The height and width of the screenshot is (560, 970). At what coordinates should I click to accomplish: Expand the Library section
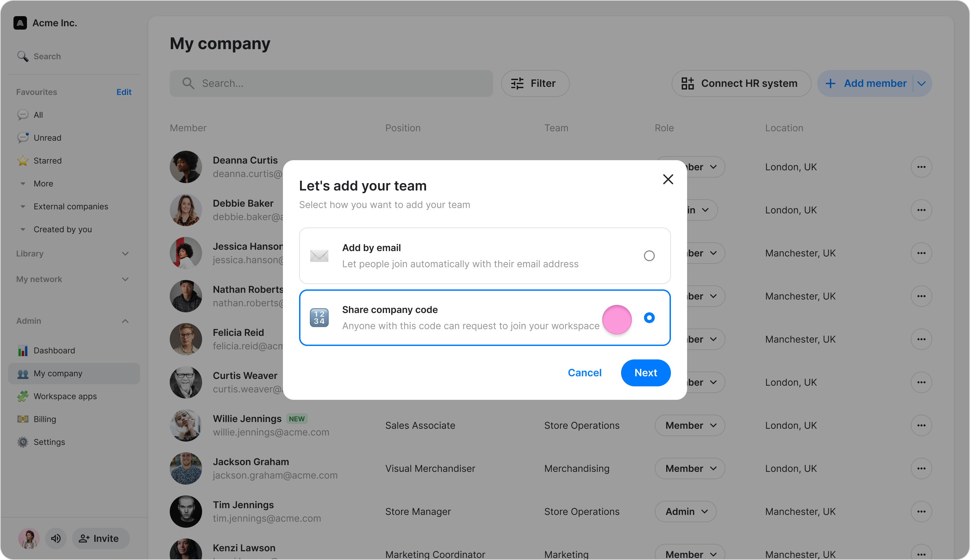[x=125, y=254]
